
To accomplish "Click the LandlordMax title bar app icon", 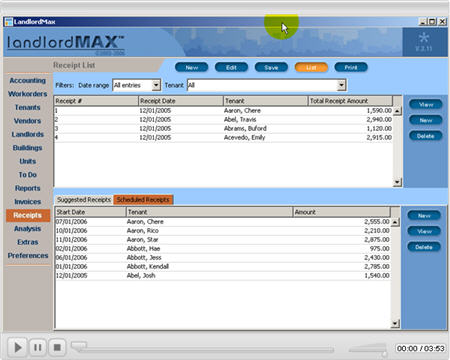I will 9,22.
